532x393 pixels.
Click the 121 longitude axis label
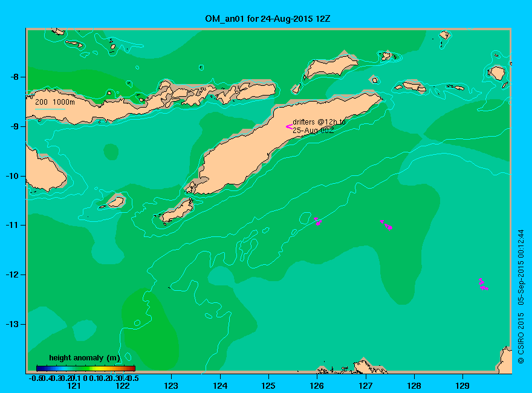74,386
